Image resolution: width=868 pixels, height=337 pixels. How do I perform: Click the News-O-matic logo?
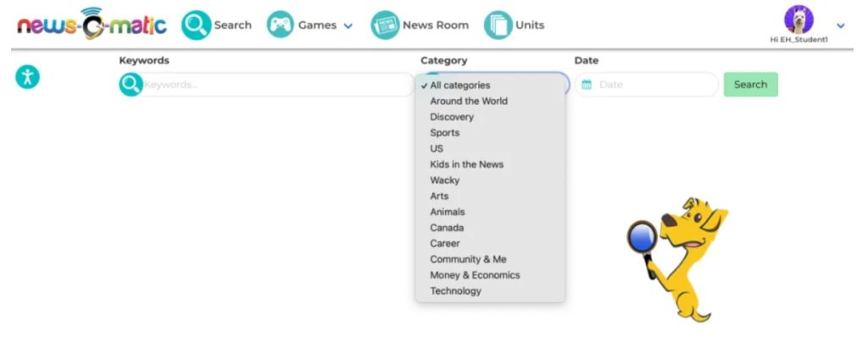click(92, 24)
